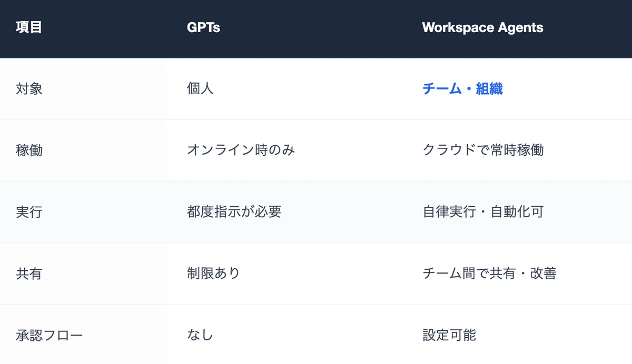
Task: Select the 実行 row label
Action: click(29, 212)
